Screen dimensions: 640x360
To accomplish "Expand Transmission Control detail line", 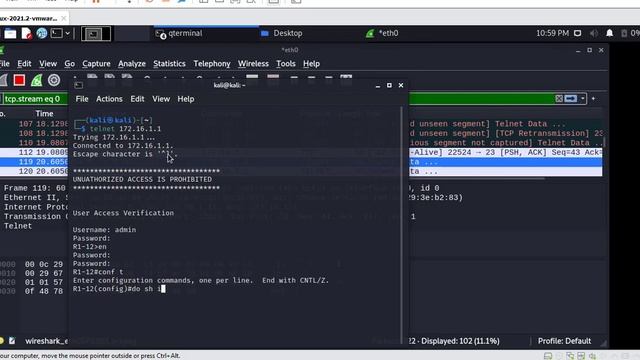I will (36, 216).
